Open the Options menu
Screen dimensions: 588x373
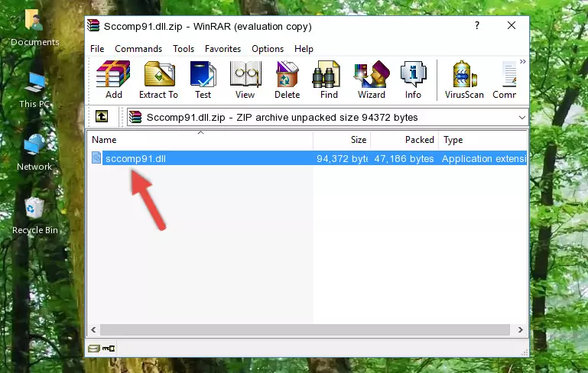coord(268,49)
